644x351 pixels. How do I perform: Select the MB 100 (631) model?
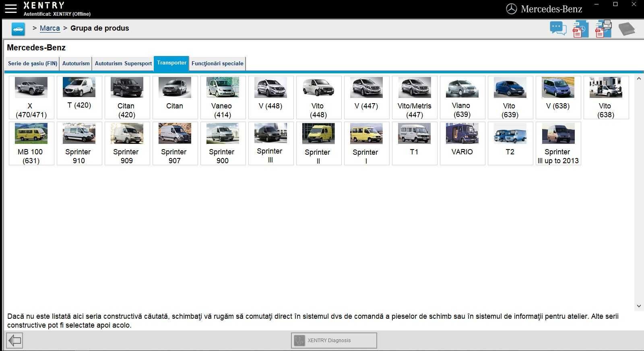[x=31, y=143]
